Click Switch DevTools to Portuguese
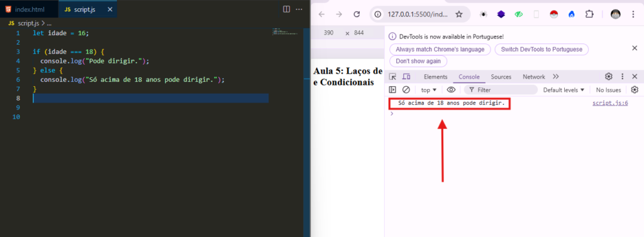 point(541,49)
